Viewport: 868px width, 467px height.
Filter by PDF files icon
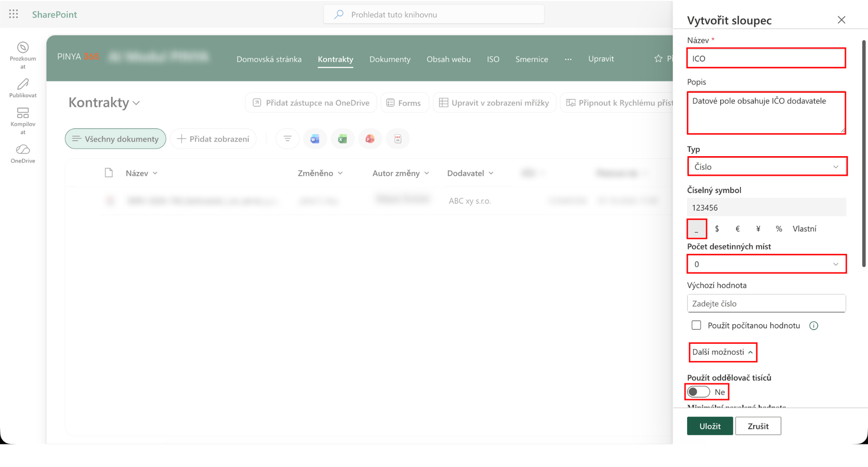pyautogui.click(x=398, y=138)
